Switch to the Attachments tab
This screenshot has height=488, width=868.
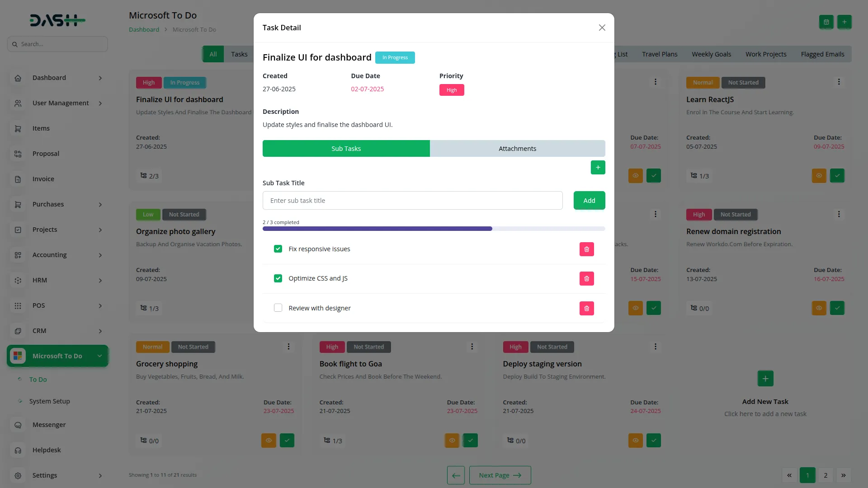(518, 148)
